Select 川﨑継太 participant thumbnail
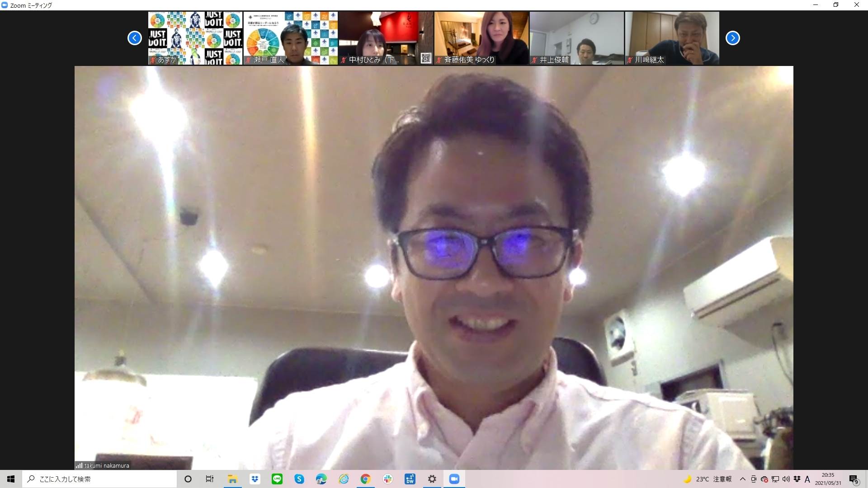This screenshot has height=488, width=868. 672,38
